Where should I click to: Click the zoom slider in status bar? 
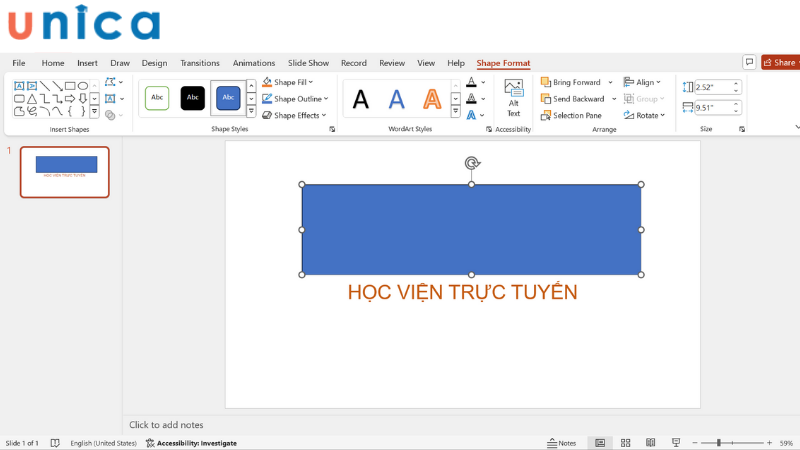(732, 443)
